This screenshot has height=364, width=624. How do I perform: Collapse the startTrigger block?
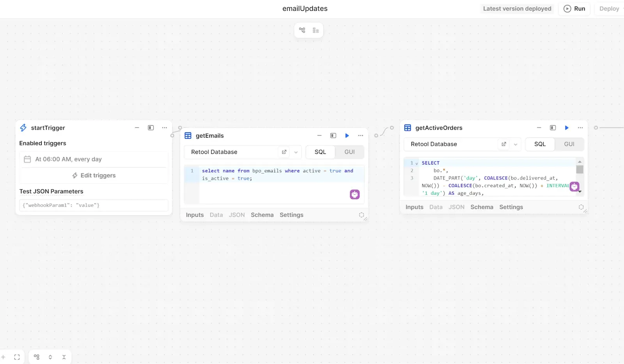click(137, 128)
